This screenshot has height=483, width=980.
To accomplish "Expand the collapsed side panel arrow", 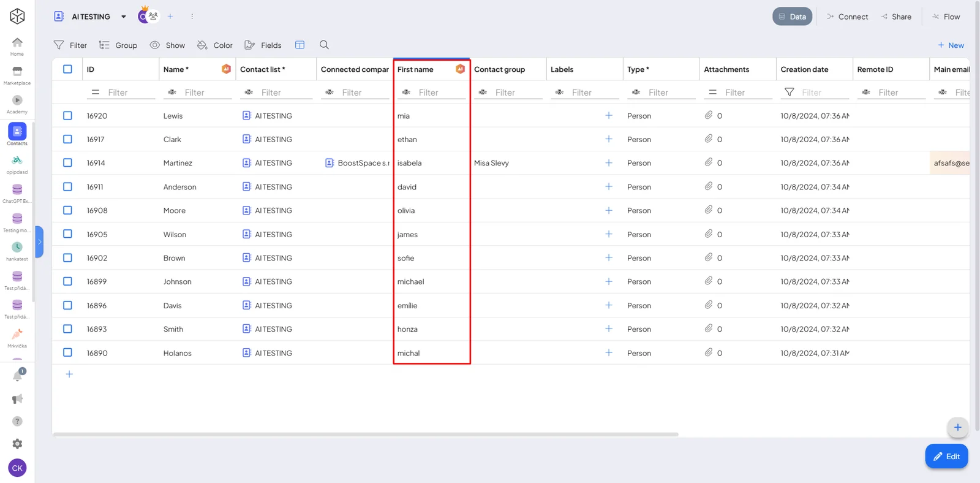I will click(x=39, y=241).
